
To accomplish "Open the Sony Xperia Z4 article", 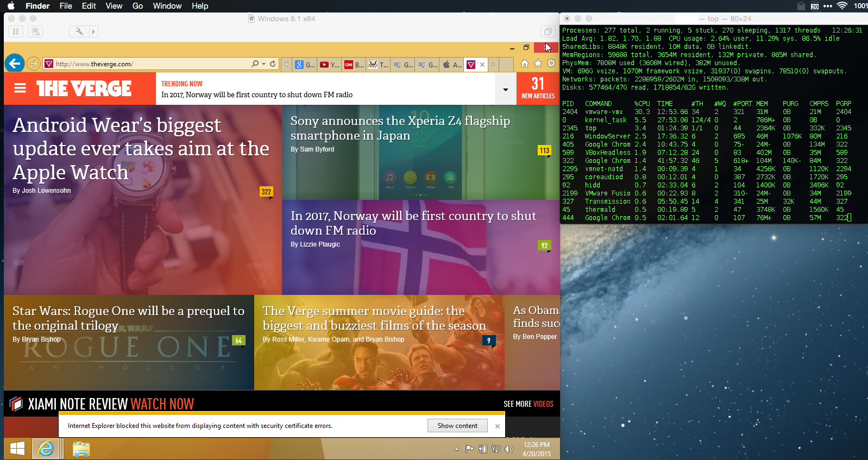I will click(400, 128).
